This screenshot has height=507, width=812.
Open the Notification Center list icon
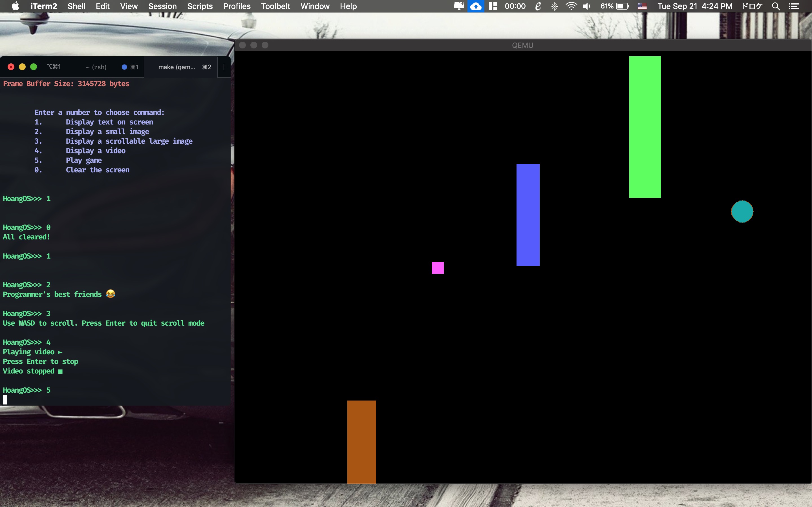point(794,6)
